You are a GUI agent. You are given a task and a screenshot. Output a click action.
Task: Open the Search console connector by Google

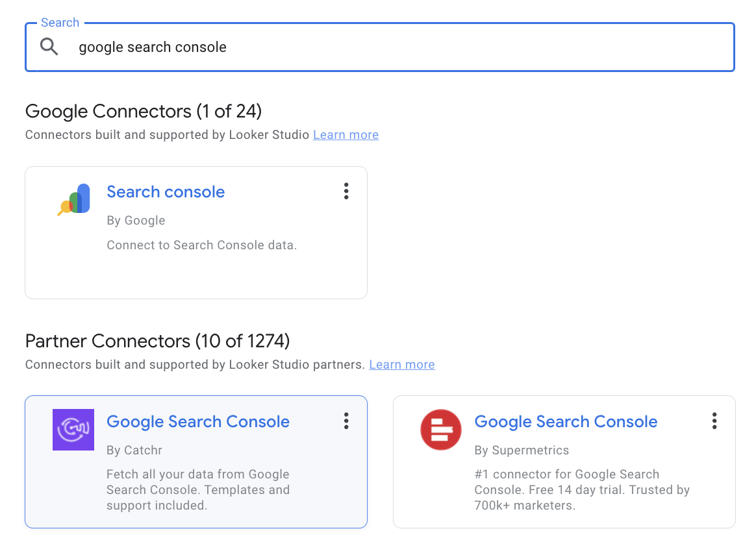(166, 192)
